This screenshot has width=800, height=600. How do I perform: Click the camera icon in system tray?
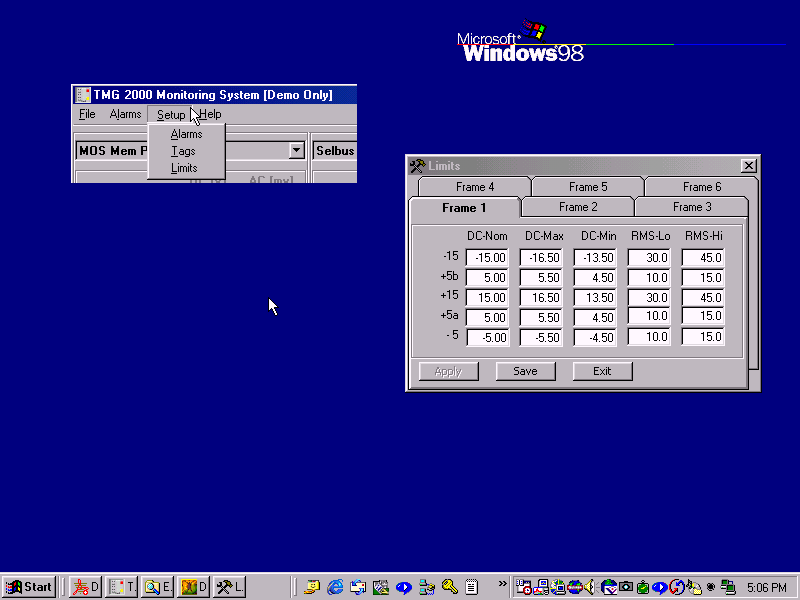(x=625, y=587)
